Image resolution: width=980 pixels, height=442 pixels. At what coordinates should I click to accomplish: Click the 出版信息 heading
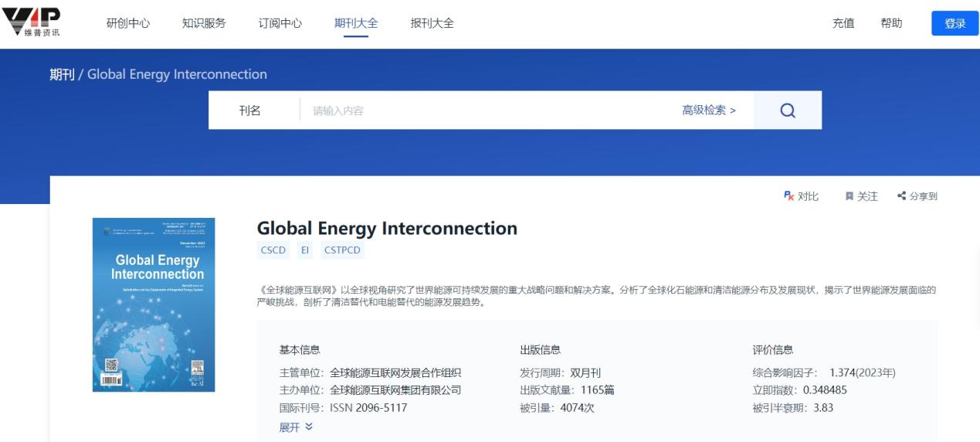click(541, 350)
